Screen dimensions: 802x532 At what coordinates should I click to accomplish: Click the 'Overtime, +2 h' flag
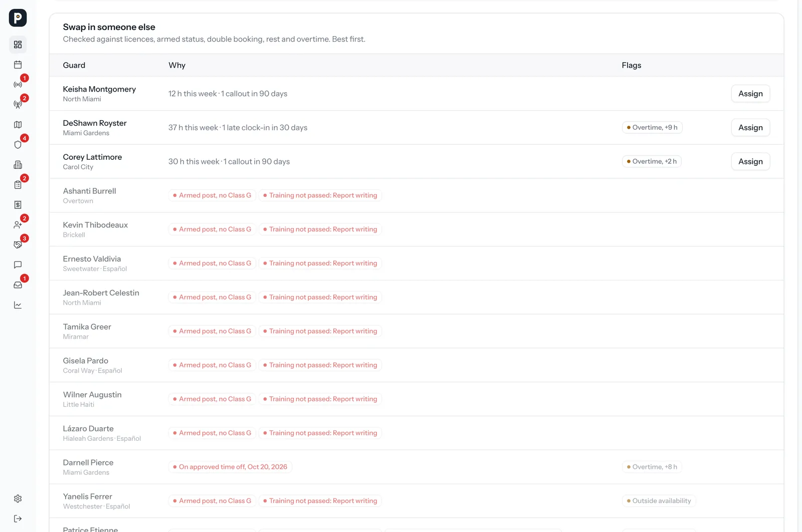(652, 161)
